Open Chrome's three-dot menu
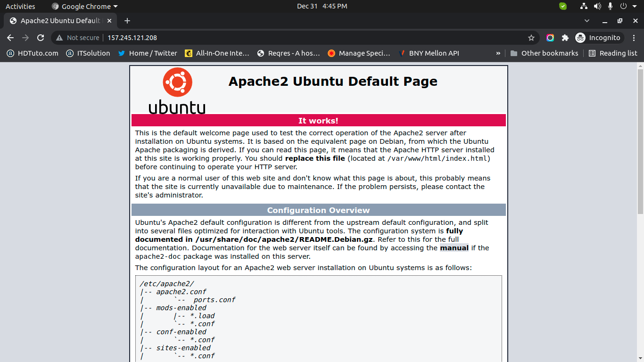Image resolution: width=644 pixels, height=362 pixels. point(634,38)
